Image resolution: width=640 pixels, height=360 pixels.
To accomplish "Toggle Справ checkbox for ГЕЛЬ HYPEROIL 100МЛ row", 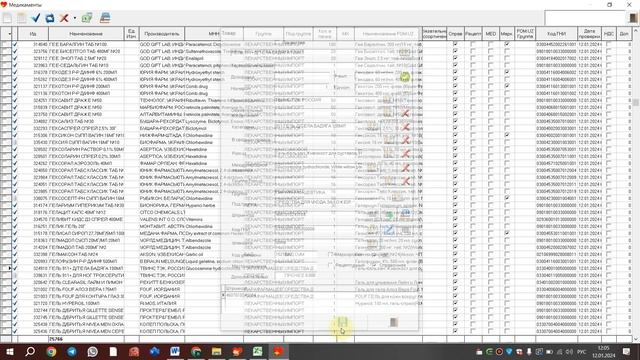I will tap(455, 303).
